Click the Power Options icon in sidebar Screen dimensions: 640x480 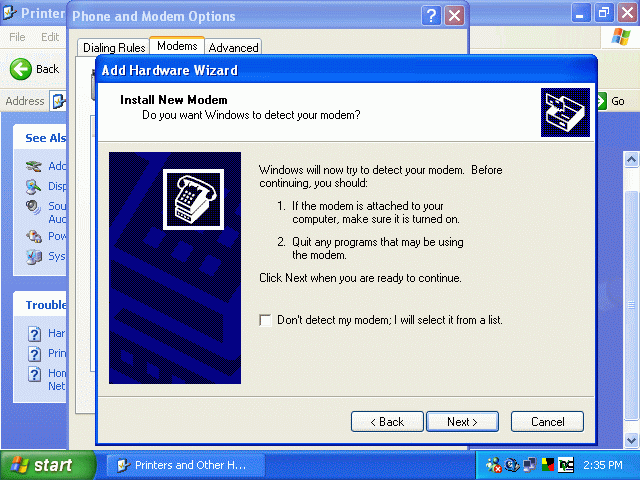tap(33, 236)
